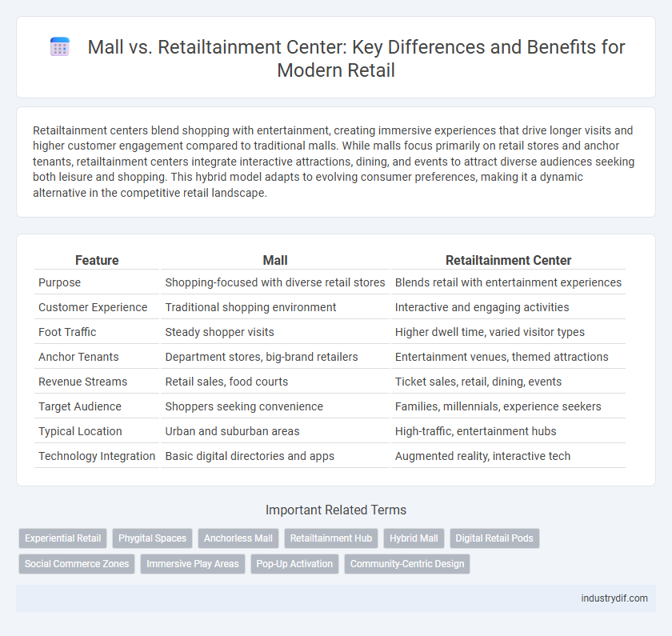Click 'Traditional shopping environment' cell
The height and width of the screenshot is (636, 672).
click(275, 307)
